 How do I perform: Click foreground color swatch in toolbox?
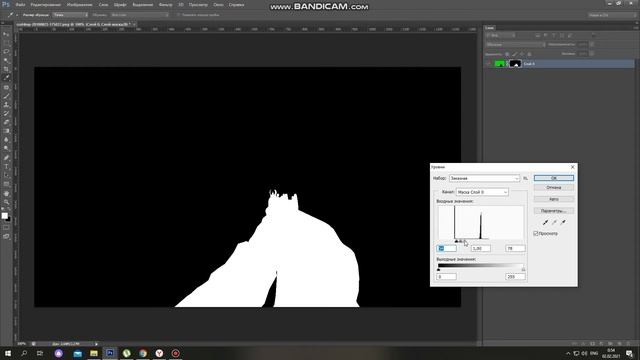pos(4,216)
